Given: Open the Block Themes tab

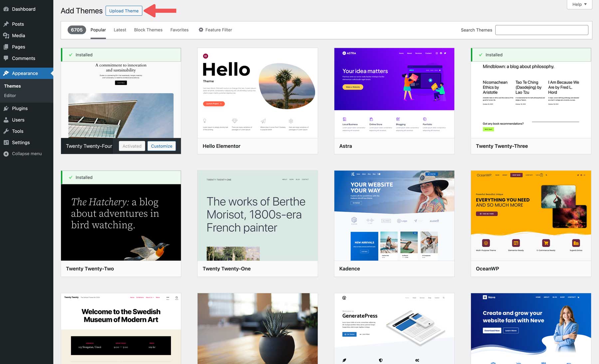Looking at the screenshot, I should 148,30.
